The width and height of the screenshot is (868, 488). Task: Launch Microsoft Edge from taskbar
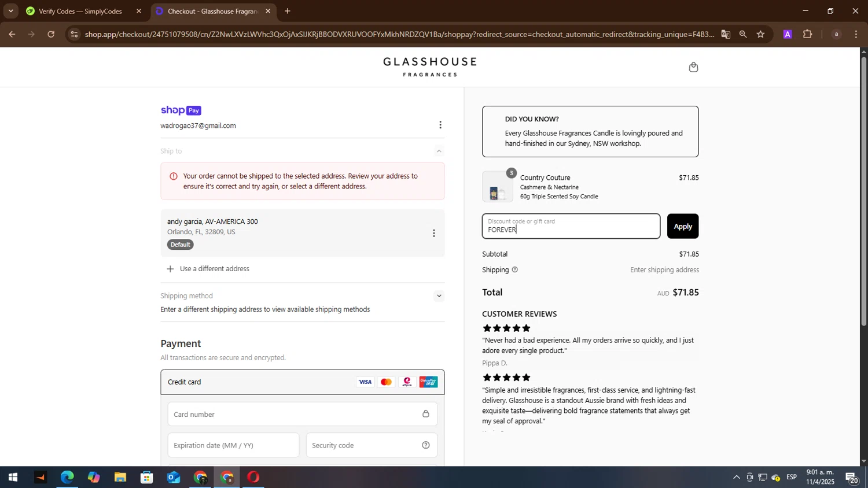point(67,478)
